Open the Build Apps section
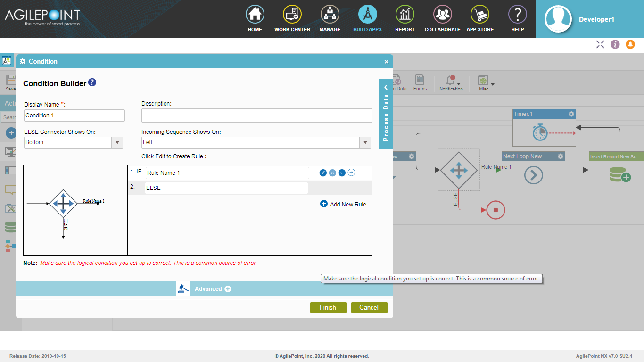Viewport: 644px width, 362px height. 367,19
